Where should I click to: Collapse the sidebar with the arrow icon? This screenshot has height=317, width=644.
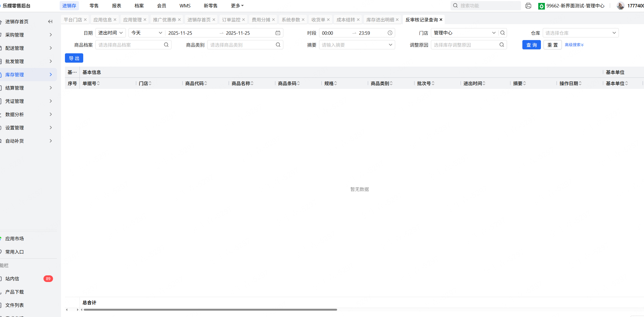click(x=50, y=21)
